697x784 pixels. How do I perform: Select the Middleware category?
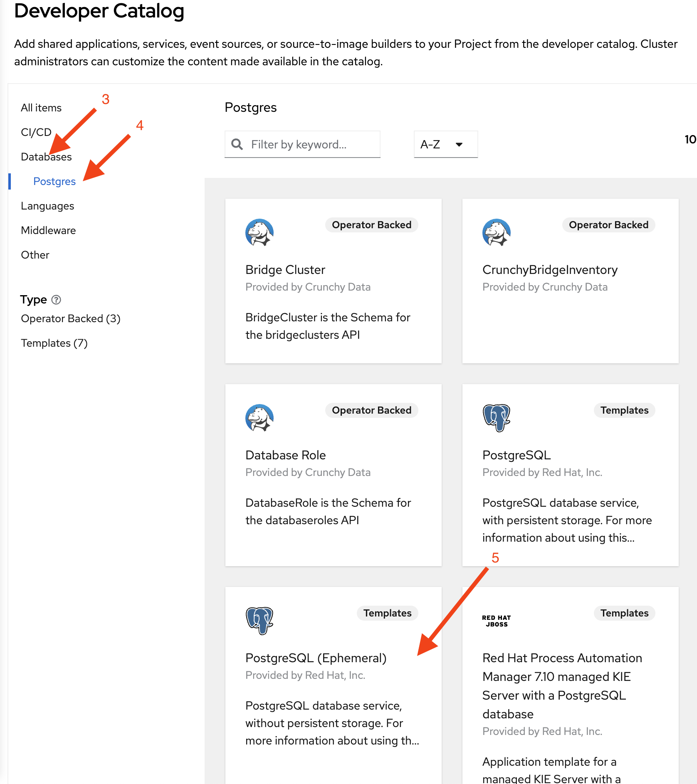pos(48,231)
